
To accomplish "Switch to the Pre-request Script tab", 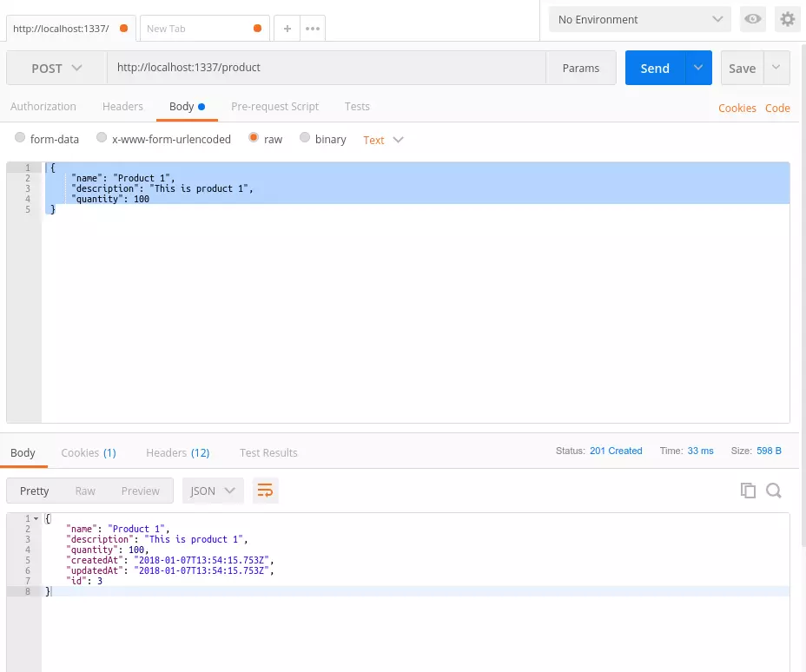I will pyautogui.click(x=274, y=106).
